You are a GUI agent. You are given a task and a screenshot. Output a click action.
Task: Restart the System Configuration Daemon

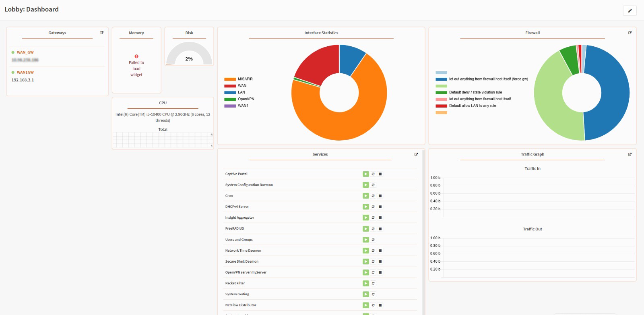coord(373,185)
